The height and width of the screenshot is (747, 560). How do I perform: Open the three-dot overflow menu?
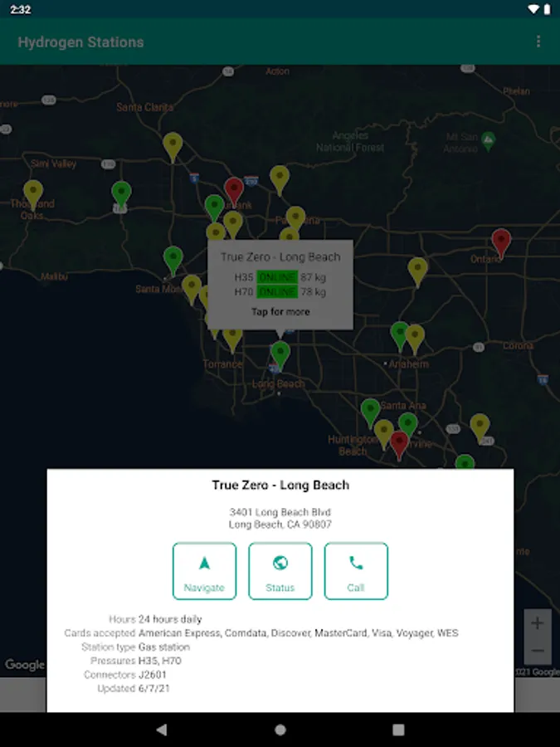coord(538,42)
